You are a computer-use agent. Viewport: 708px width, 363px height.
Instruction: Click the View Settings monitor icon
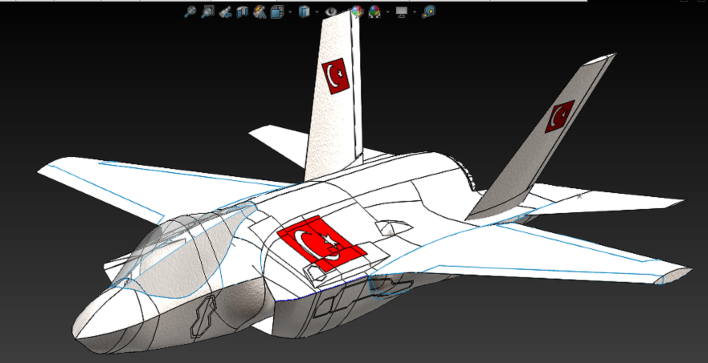click(401, 12)
